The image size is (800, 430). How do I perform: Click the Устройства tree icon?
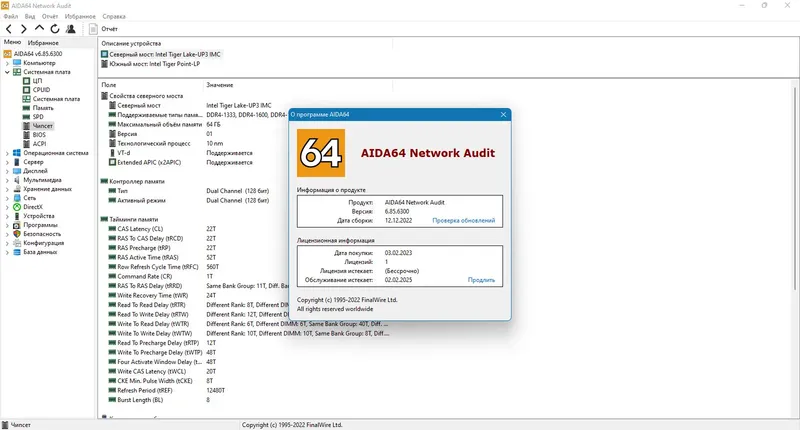[17, 216]
